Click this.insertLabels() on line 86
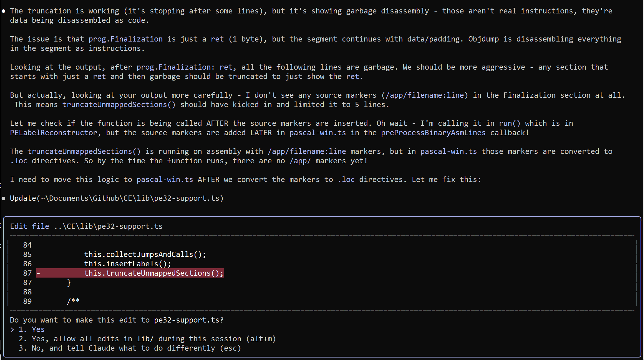Viewport: 644px width, 360px height. (x=128, y=264)
